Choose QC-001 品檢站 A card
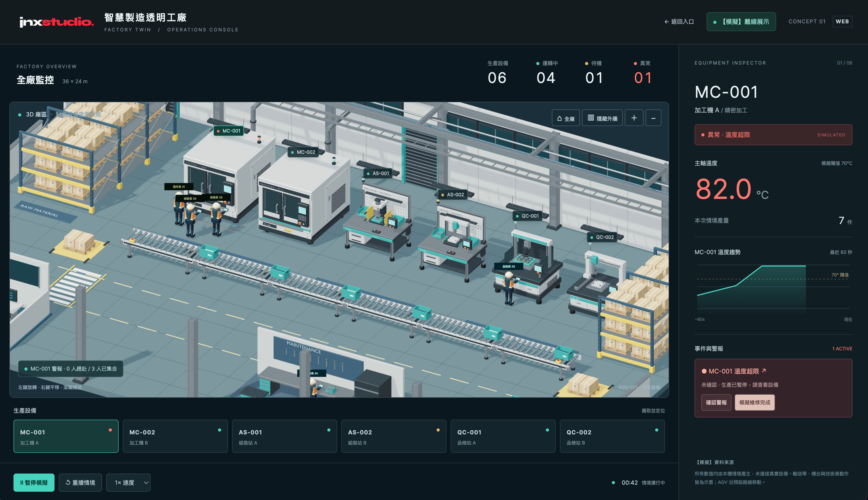This screenshot has width=868, height=500. [x=503, y=436]
